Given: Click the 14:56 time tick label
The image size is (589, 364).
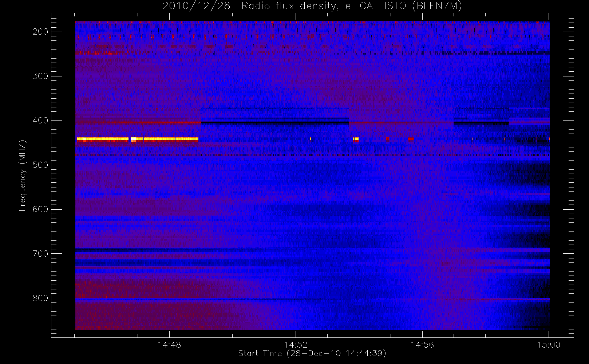Looking at the screenshot, I should pyautogui.click(x=422, y=345).
